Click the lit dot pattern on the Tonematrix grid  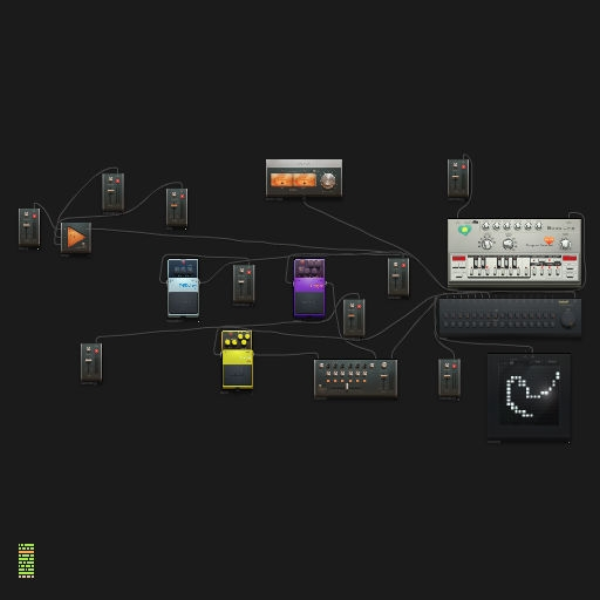(531, 394)
